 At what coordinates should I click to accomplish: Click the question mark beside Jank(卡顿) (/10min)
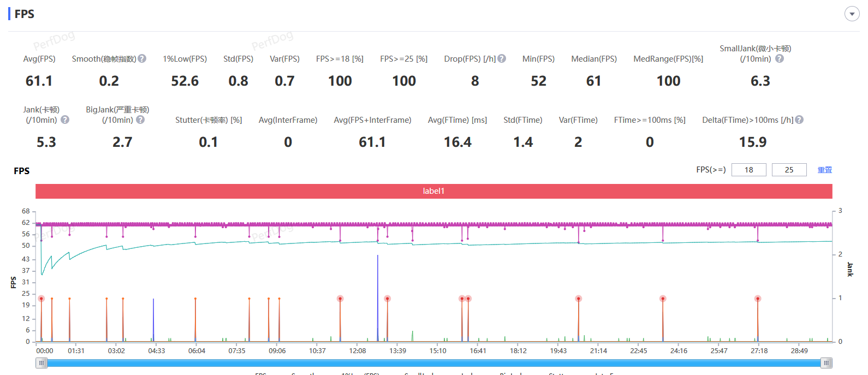click(65, 120)
